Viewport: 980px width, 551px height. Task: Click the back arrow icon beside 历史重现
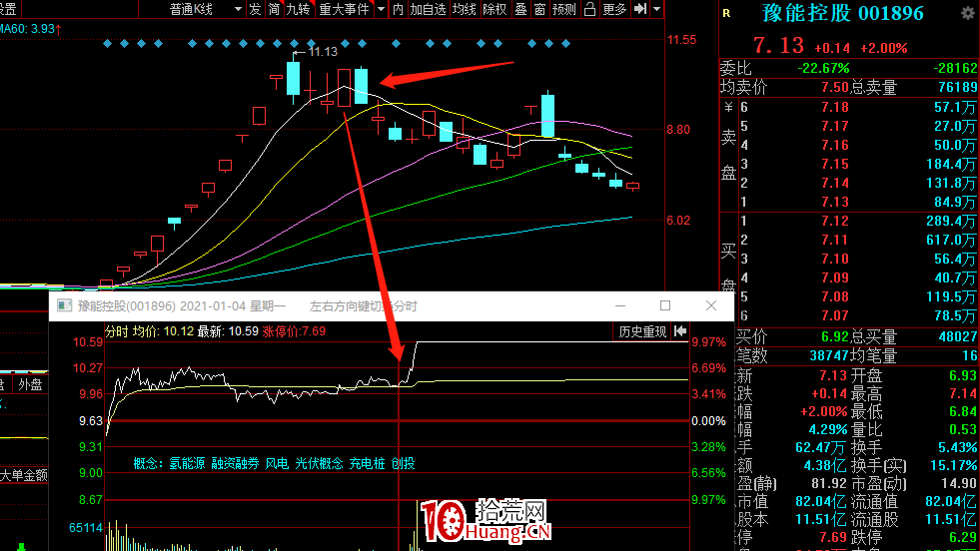point(680,331)
